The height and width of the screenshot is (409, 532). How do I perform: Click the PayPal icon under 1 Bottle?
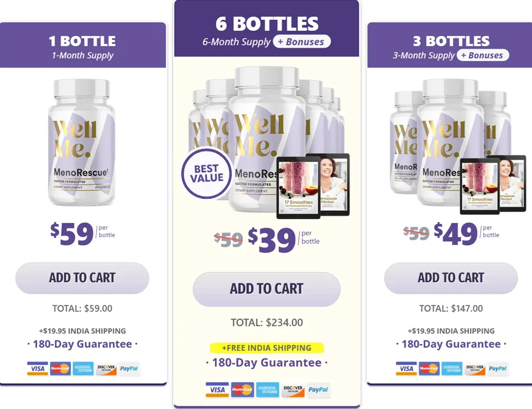[x=129, y=368]
